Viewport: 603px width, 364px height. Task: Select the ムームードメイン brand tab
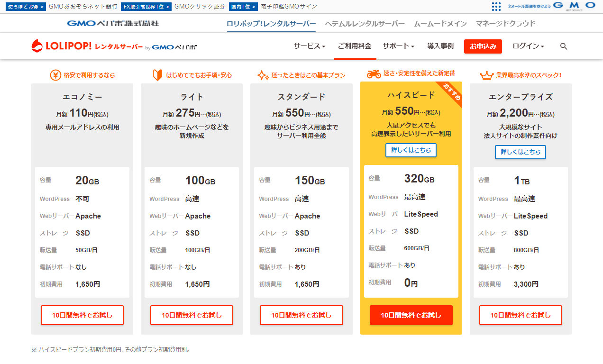click(440, 23)
